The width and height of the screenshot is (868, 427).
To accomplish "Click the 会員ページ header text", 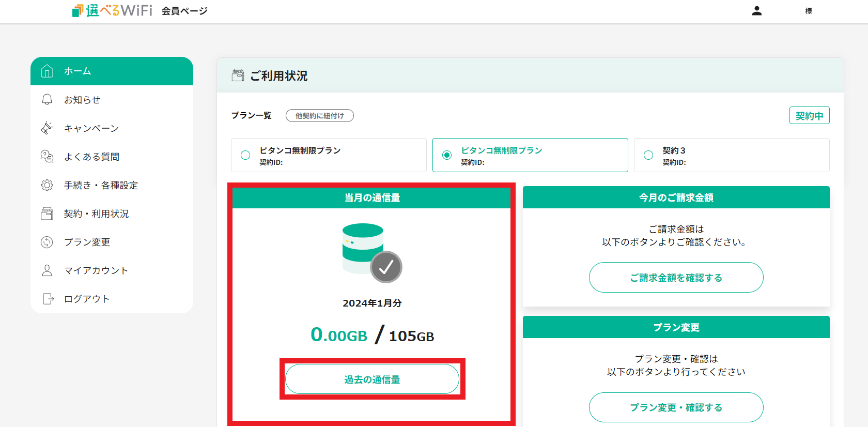I will (x=184, y=11).
